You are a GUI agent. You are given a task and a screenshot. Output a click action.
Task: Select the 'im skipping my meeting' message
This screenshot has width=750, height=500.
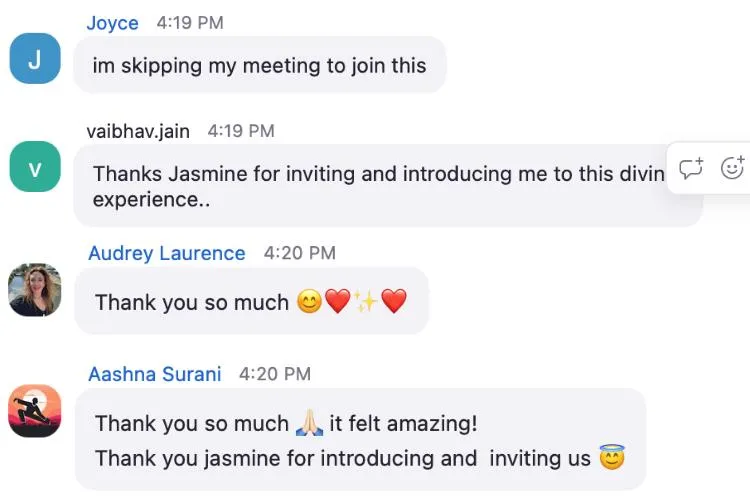259,66
